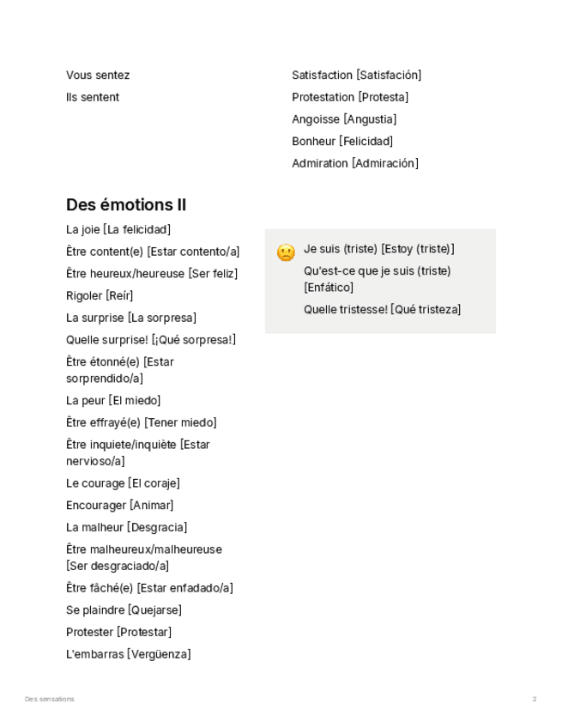
Task: Click the "Ils sentent" line
Action: (93, 98)
